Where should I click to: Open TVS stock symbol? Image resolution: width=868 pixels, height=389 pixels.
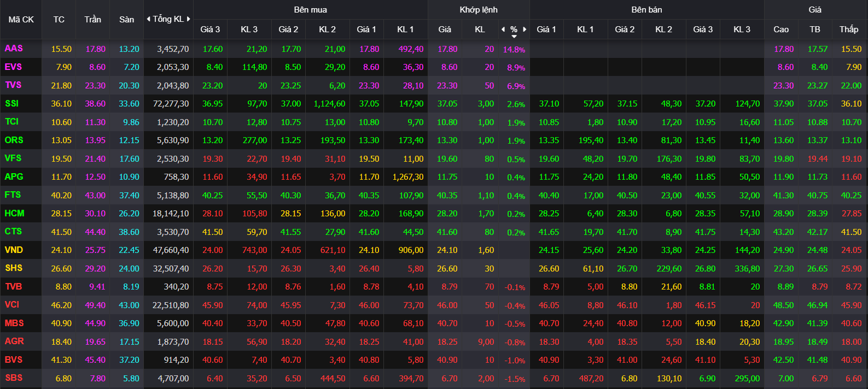[x=13, y=85]
